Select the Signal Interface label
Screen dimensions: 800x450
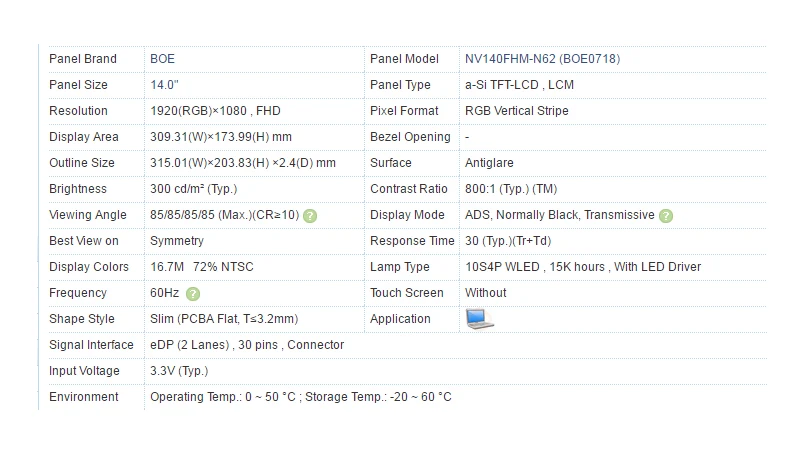91,345
